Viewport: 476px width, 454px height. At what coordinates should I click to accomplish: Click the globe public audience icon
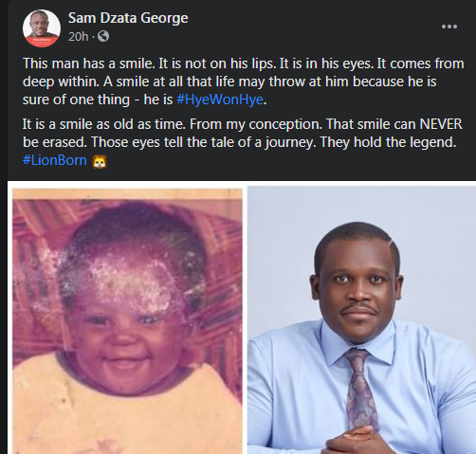tap(103, 36)
